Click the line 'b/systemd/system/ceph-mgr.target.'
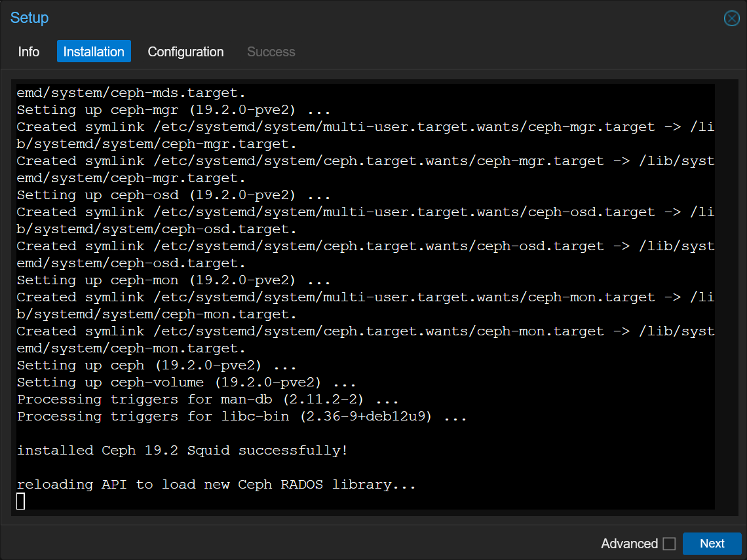Viewport: 747px width, 560px height. tap(157, 144)
